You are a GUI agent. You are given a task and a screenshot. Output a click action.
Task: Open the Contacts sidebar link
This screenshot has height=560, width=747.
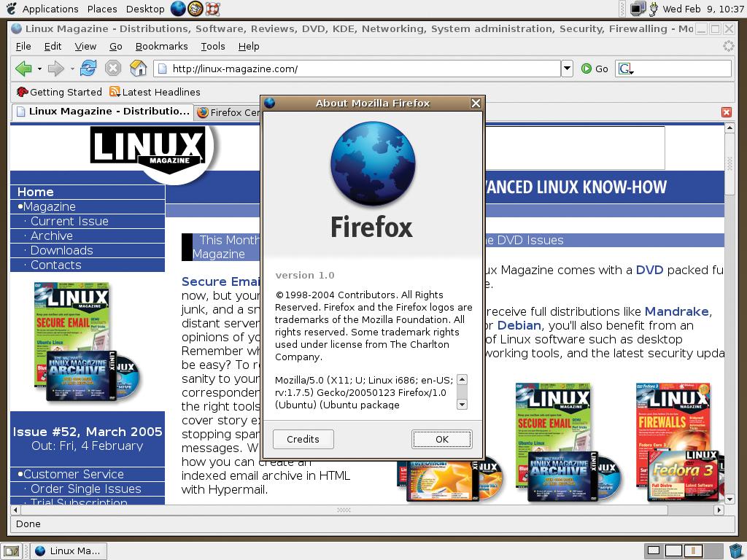pyautogui.click(x=55, y=265)
